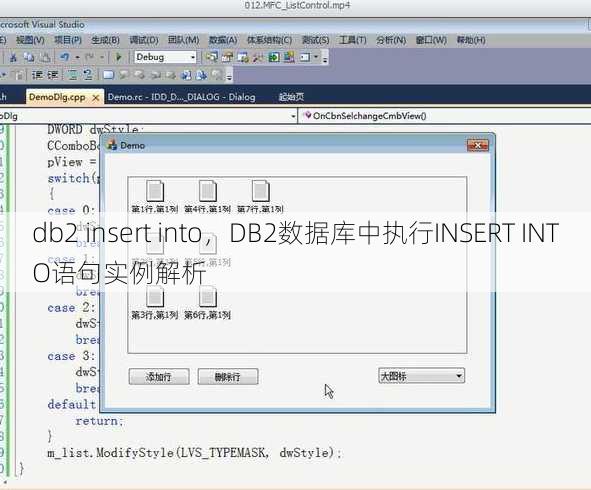Click the Undo arrow icon

[65, 57]
